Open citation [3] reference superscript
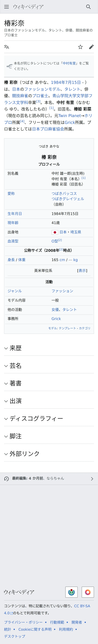The image size is (98, 644). 38,101
